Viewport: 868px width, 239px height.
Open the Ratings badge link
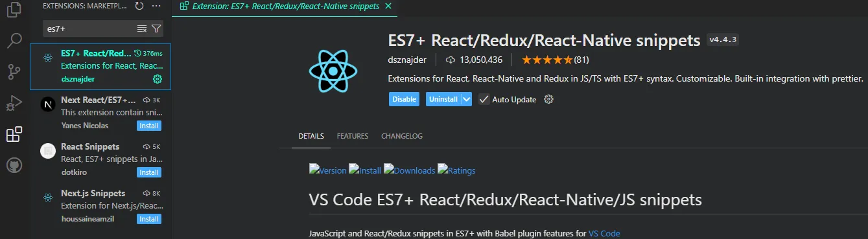click(456, 170)
